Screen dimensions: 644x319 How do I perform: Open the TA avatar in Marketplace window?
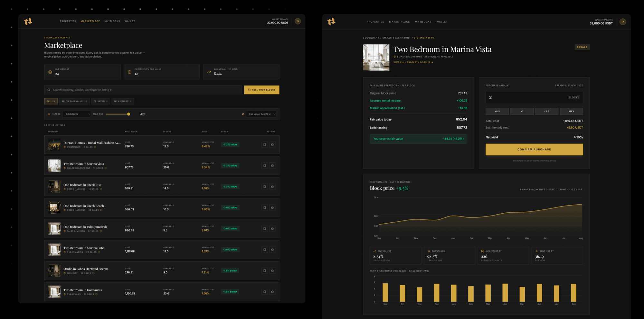point(298,21)
